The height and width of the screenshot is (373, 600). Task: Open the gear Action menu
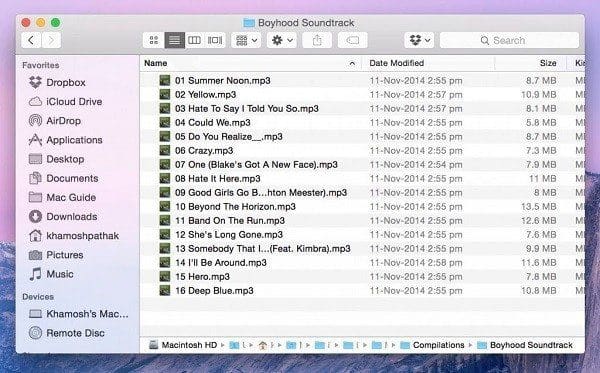pos(282,40)
